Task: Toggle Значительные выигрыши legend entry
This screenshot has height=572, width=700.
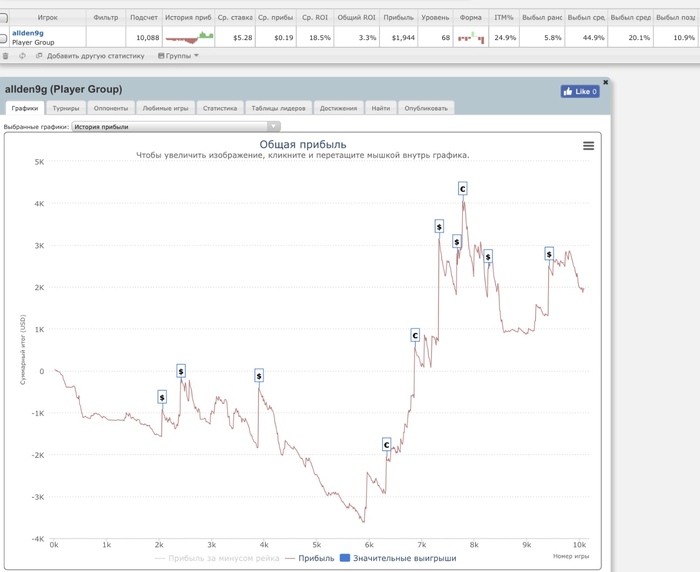Action: pyautogui.click(x=398, y=558)
